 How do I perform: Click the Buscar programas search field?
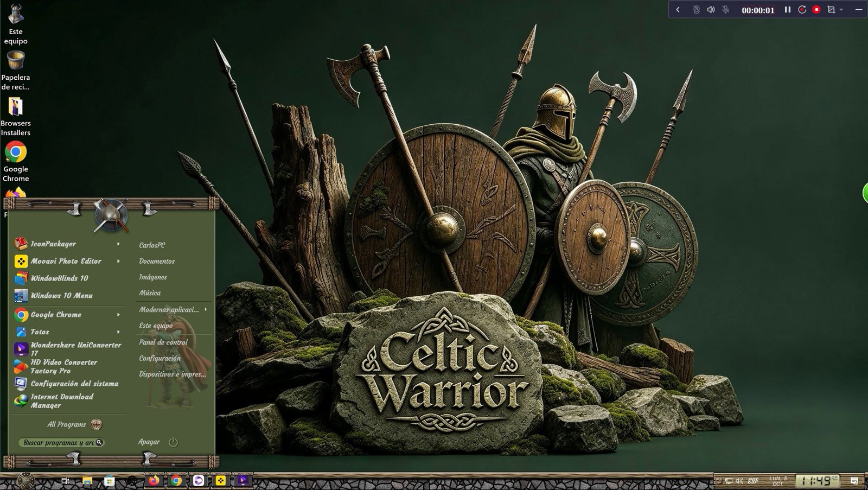(x=61, y=442)
